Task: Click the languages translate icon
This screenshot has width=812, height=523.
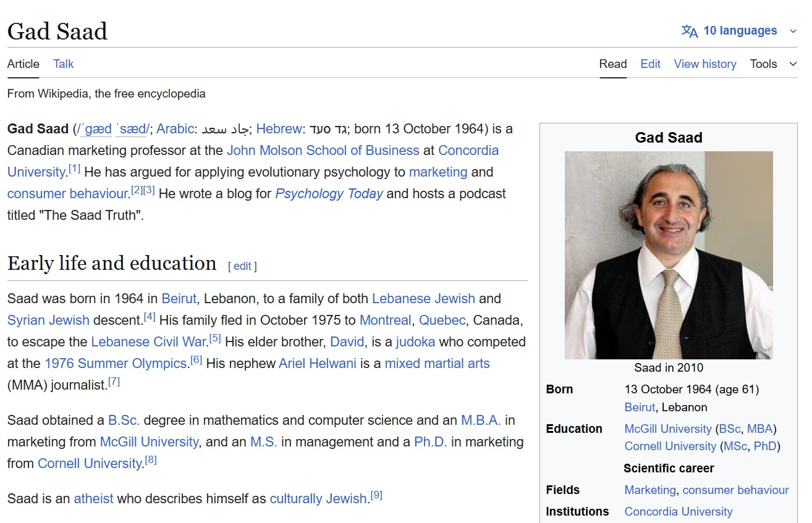Action: pyautogui.click(x=690, y=31)
